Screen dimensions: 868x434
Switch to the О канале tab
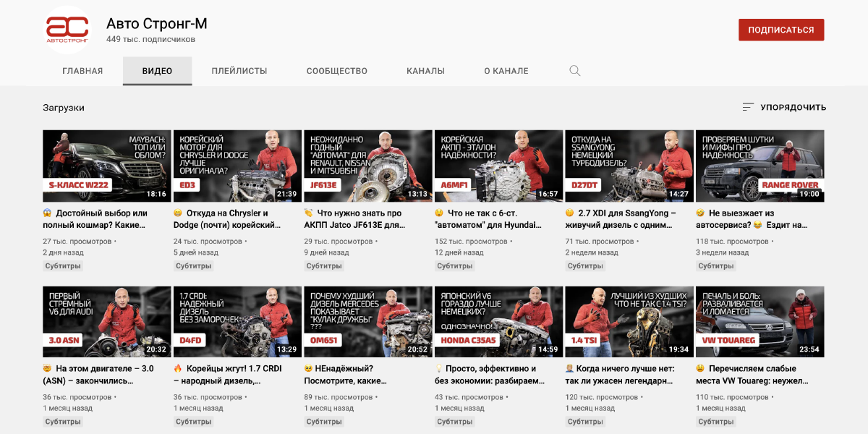[x=506, y=71]
